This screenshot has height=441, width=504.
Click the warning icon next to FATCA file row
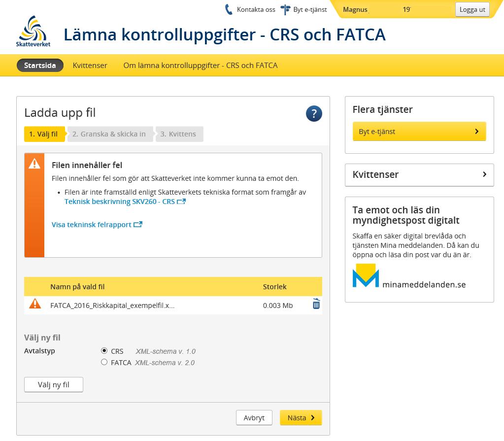coord(35,304)
